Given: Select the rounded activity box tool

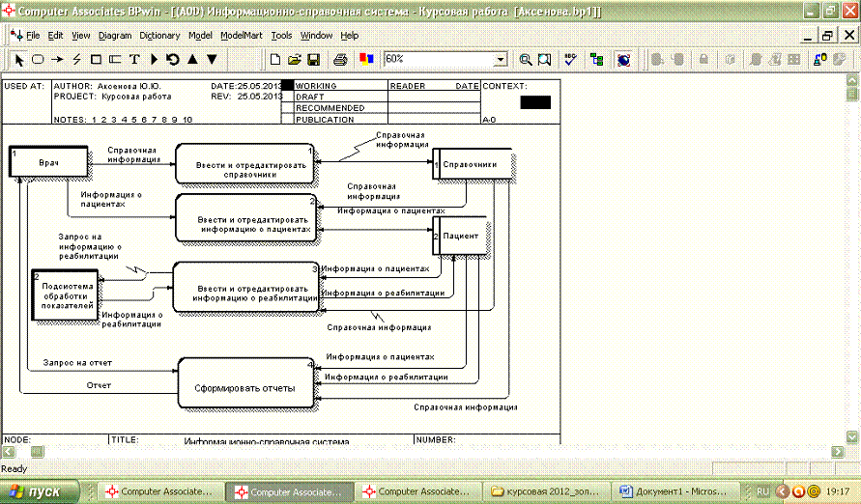Looking at the screenshot, I should pyautogui.click(x=38, y=59).
